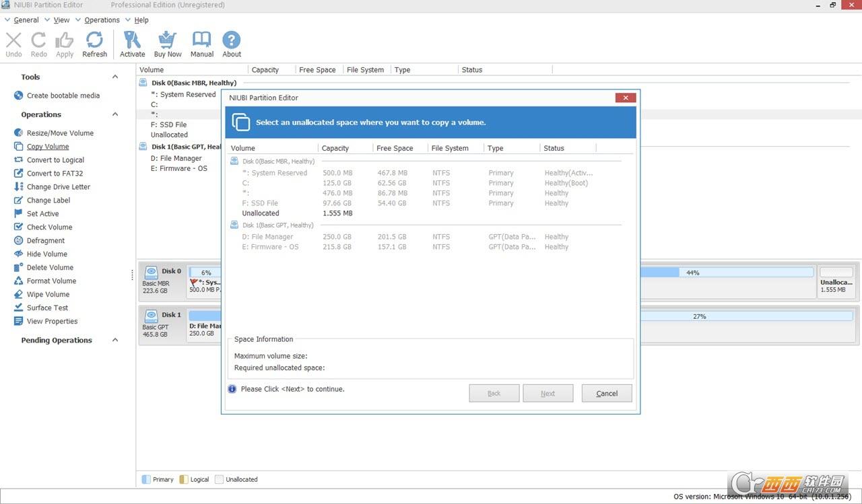Screen dimensions: 862x504
Task: Choose Convert to FAT32 operation
Action: coord(55,174)
